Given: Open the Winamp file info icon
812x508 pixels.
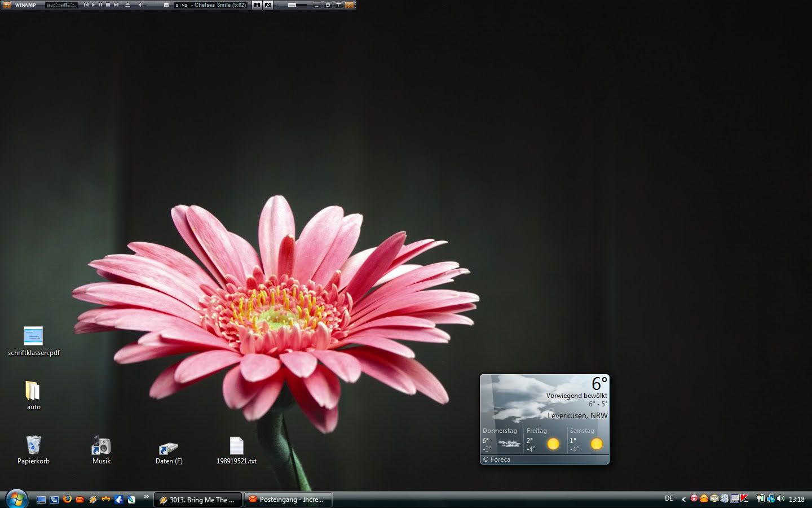Looking at the screenshot, I should (x=257, y=5).
